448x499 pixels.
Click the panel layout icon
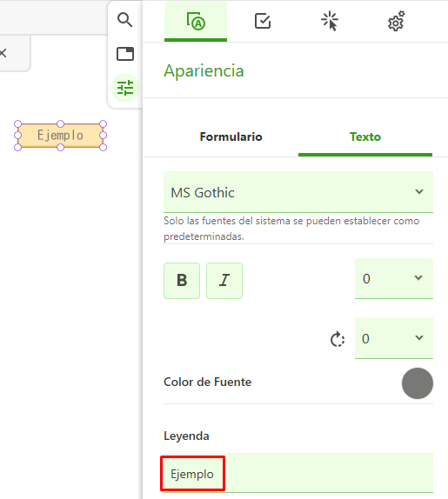pyautogui.click(x=125, y=54)
